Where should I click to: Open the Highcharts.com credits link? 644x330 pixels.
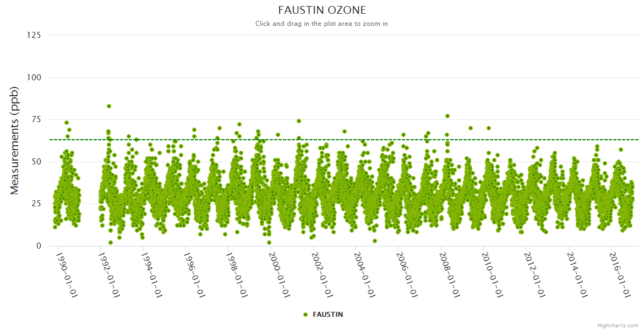618,326
